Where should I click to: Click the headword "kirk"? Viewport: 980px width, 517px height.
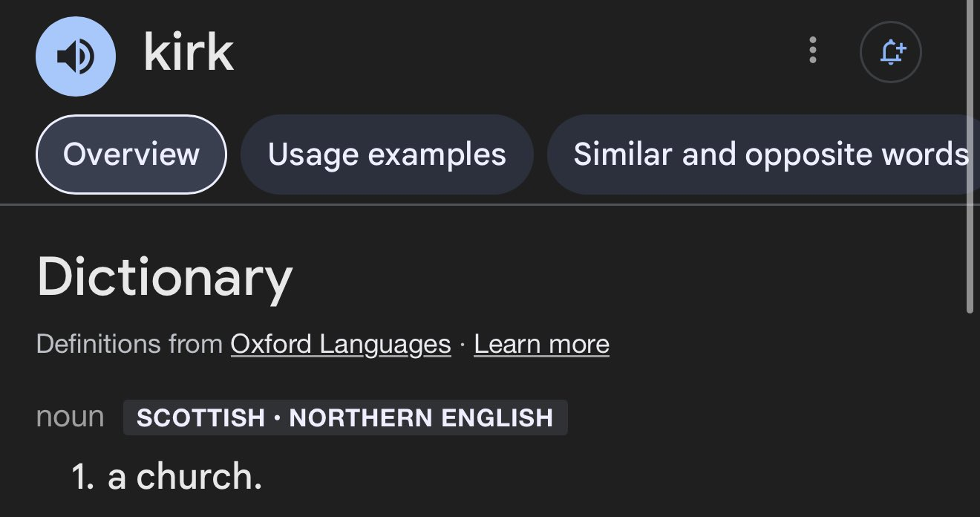pyautogui.click(x=189, y=53)
